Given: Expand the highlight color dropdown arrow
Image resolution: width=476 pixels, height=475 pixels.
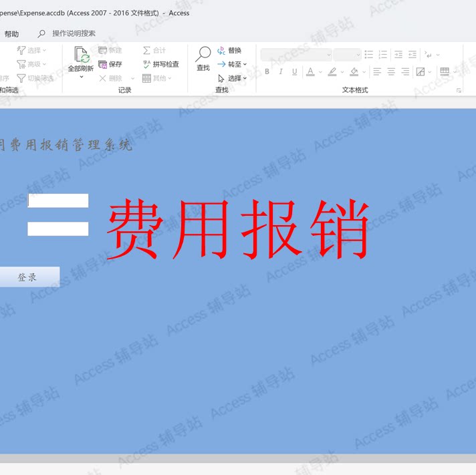Looking at the screenshot, I should tap(342, 72).
